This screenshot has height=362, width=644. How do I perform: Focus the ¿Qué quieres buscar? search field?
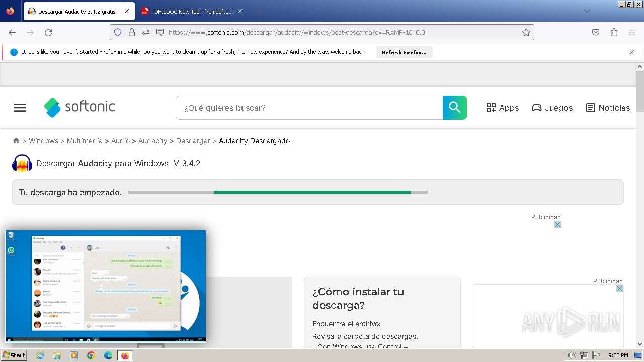(x=309, y=108)
